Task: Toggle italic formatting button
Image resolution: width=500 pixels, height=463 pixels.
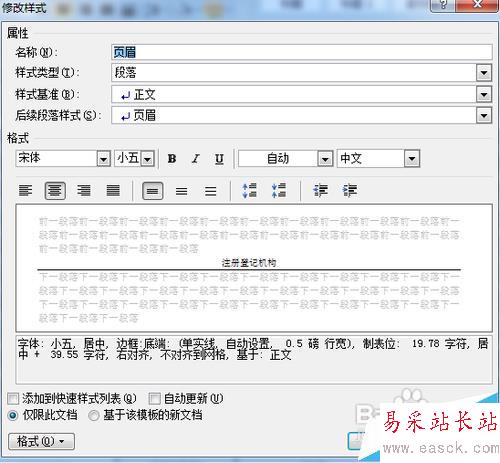Action: pos(196,159)
